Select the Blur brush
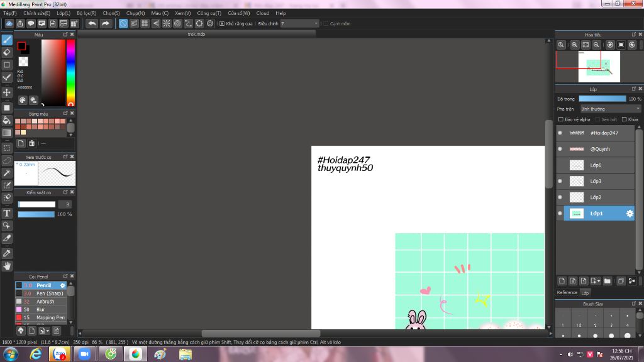Image resolution: width=644 pixels, height=362 pixels. (41, 309)
